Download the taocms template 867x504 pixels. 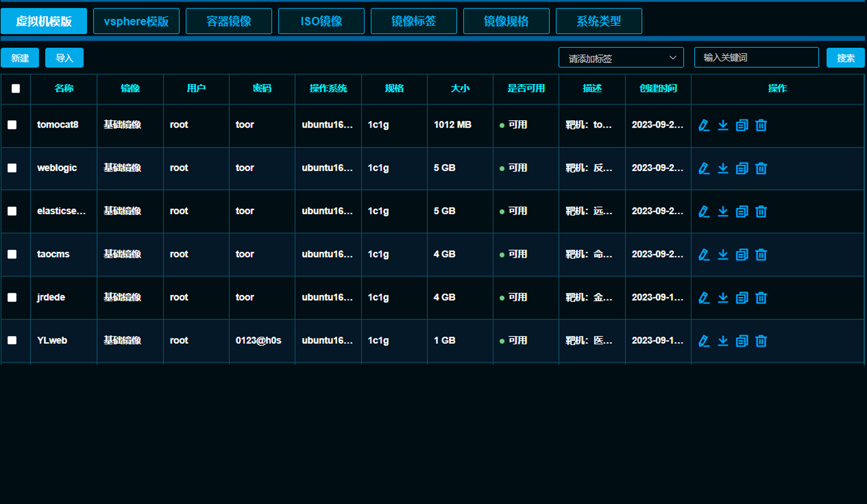point(723,254)
